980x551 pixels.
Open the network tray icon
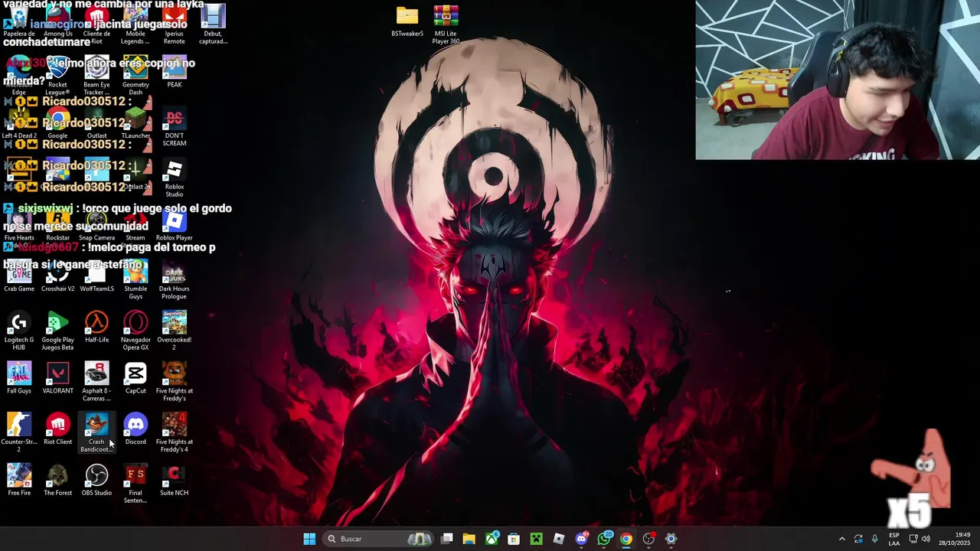(913, 539)
